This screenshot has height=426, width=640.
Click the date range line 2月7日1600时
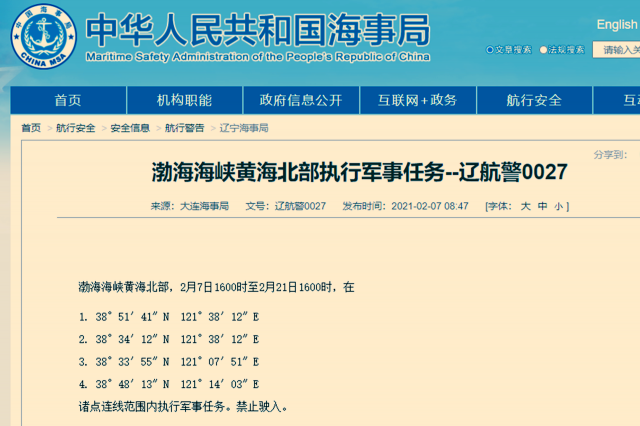click(x=216, y=287)
